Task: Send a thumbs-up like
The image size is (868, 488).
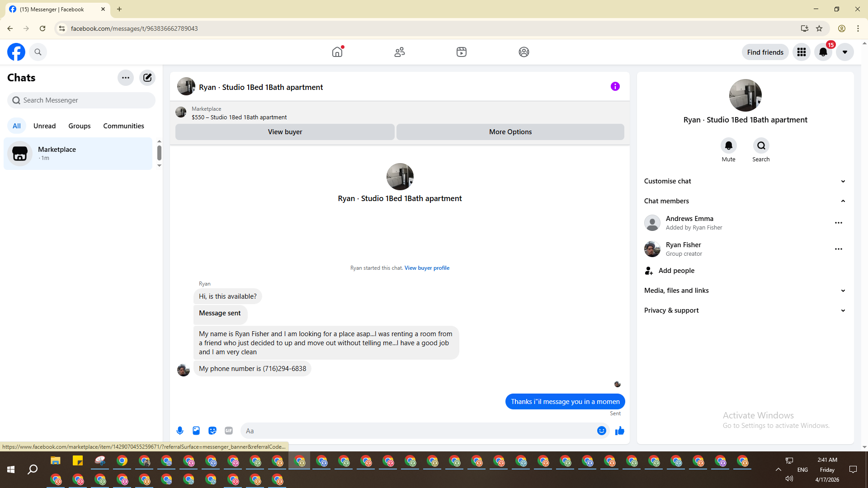Action: 620,431
